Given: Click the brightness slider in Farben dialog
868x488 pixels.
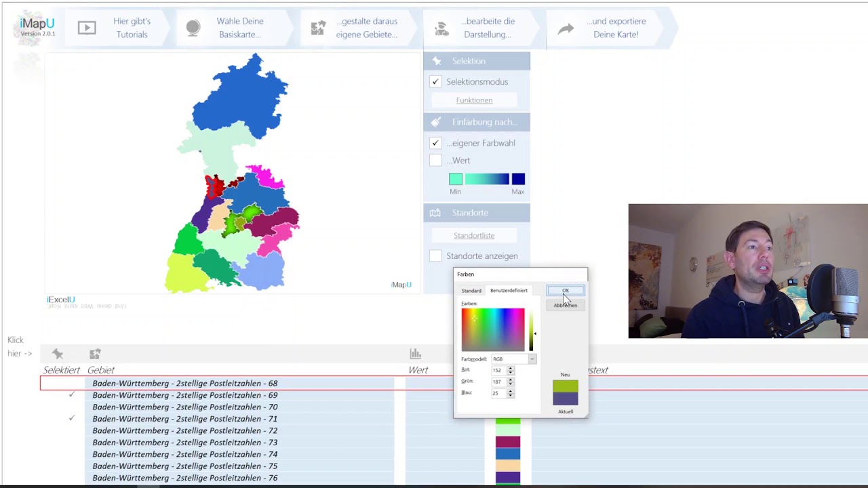Looking at the screenshot, I should [531, 329].
